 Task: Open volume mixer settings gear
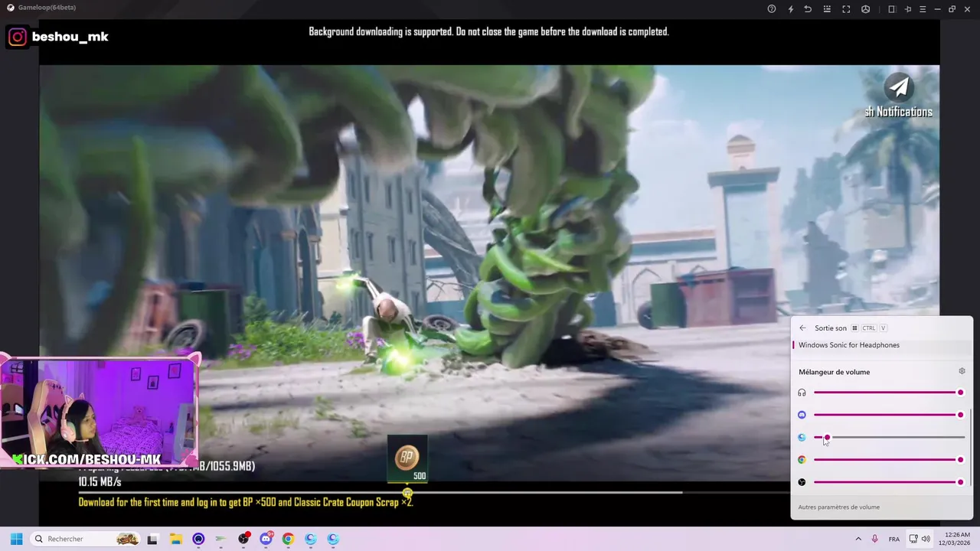pyautogui.click(x=962, y=372)
